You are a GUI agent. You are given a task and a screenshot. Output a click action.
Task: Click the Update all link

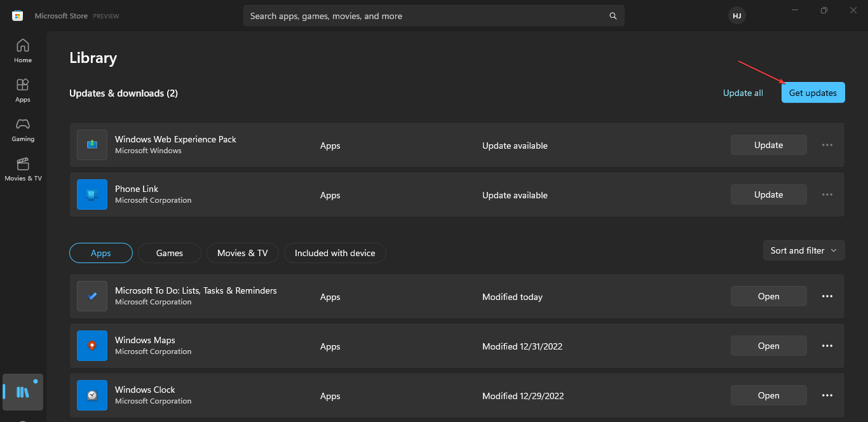pos(743,92)
